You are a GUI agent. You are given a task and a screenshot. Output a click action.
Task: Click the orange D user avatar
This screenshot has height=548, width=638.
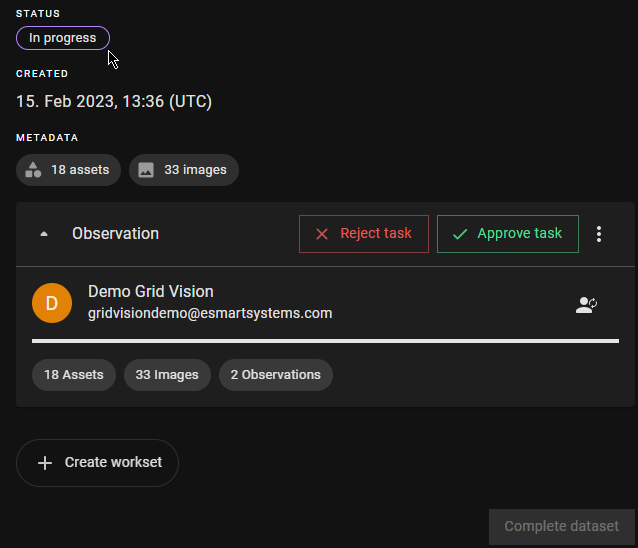coord(52,303)
